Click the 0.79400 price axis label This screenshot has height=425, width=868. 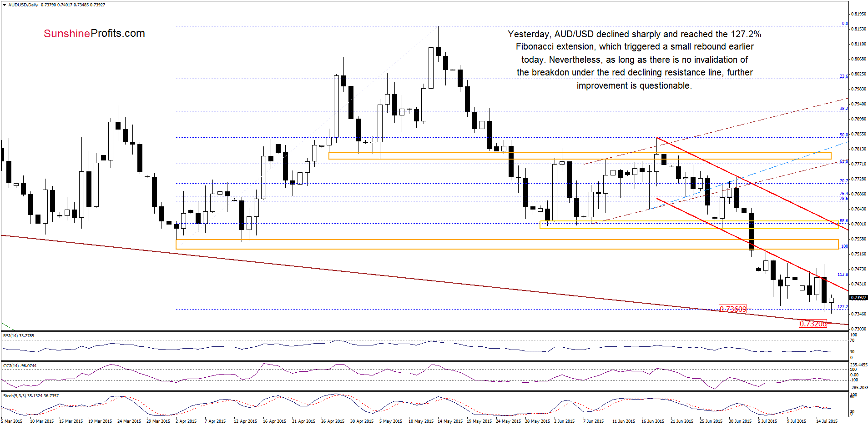(x=859, y=104)
